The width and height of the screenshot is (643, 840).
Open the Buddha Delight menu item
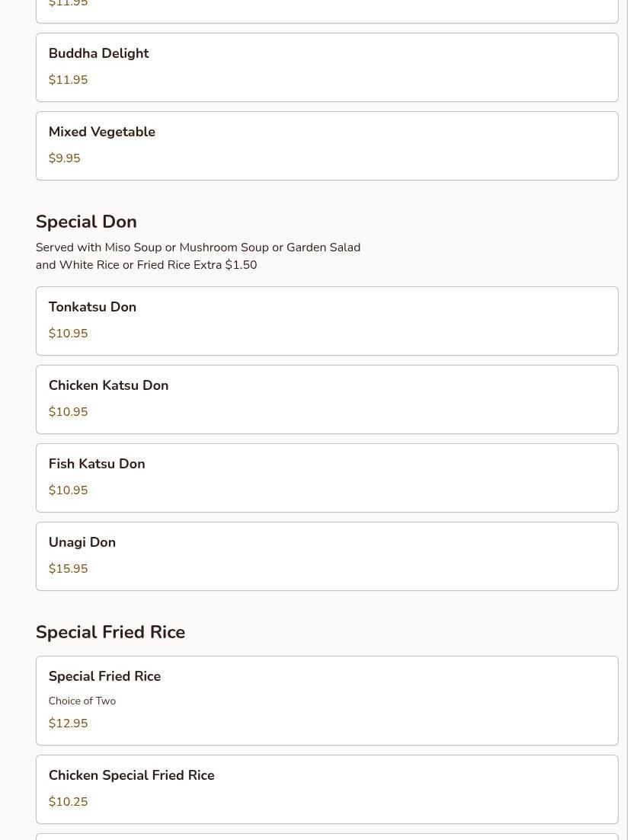[326, 67]
